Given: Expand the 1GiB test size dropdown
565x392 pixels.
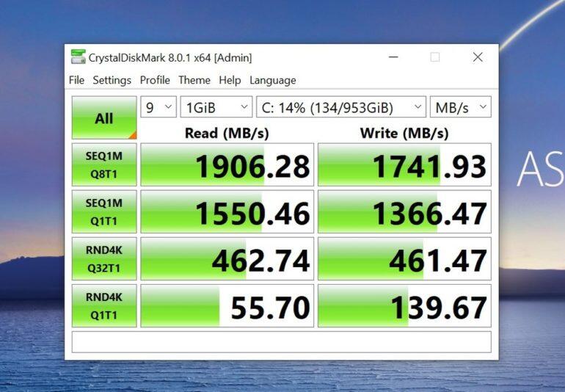Looking at the screenshot, I should coord(216,107).
